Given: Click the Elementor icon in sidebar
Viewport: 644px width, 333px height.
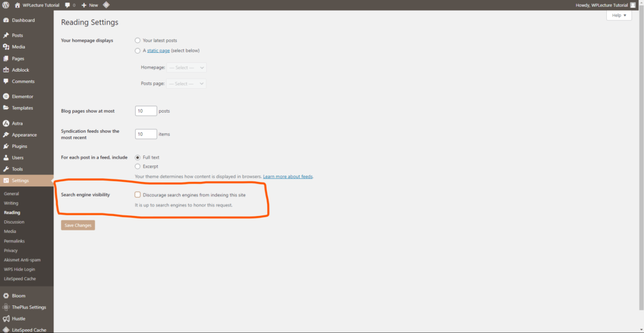Looking at the screenshot, I should pyautogui.click(x=6, y=96).
